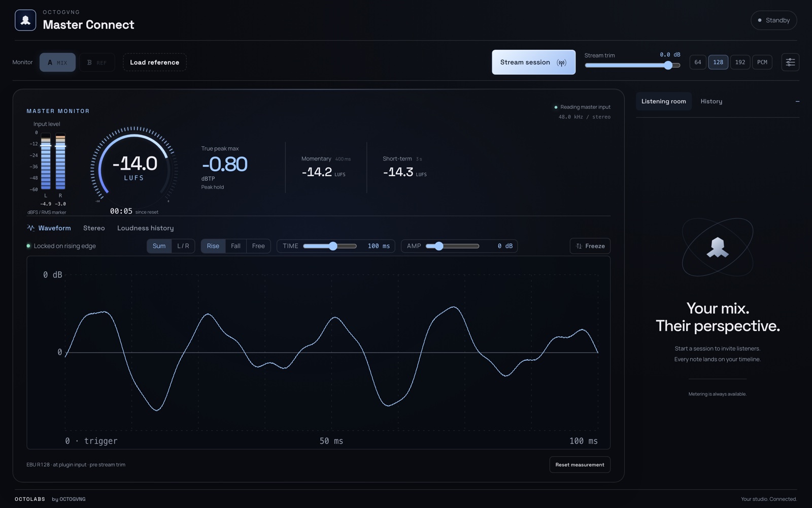Image resolution: width=812 pixels, height=508 pixels.
Task: Click the Stream trim 0.0 dB value
Action: pyautogui.click(x=670, y=54)
